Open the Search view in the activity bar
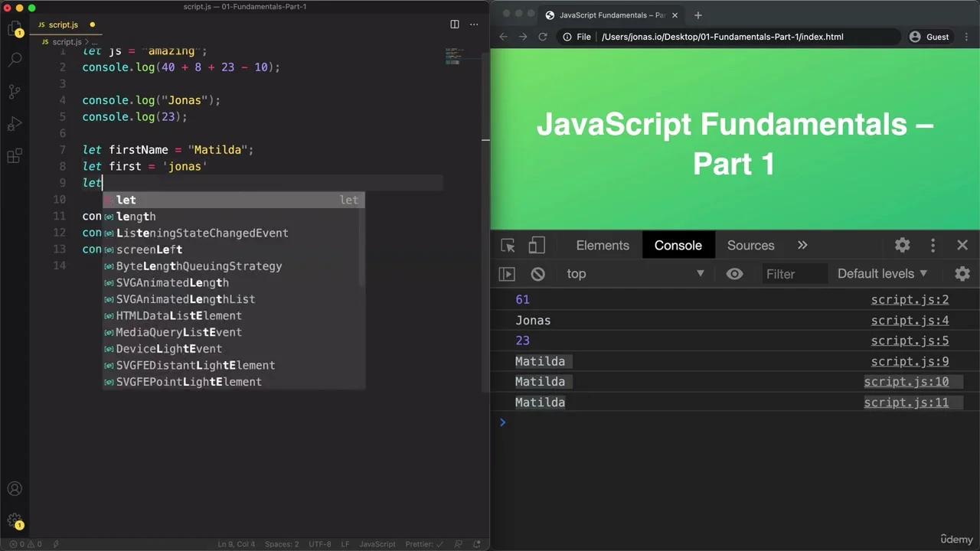Image resolution: width=980 pixels, height=551 pixels. click(x=15, y=60)
